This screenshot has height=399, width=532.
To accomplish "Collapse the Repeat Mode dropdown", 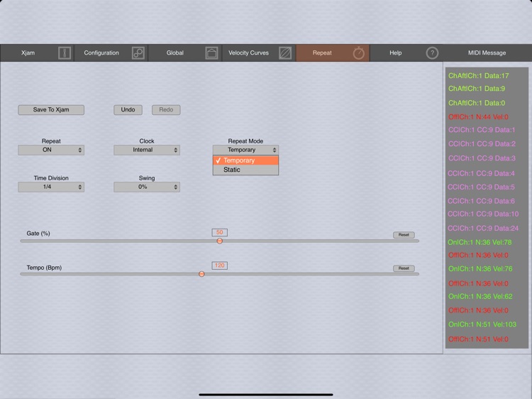I will pyautogui.click(x=245, y=150).
